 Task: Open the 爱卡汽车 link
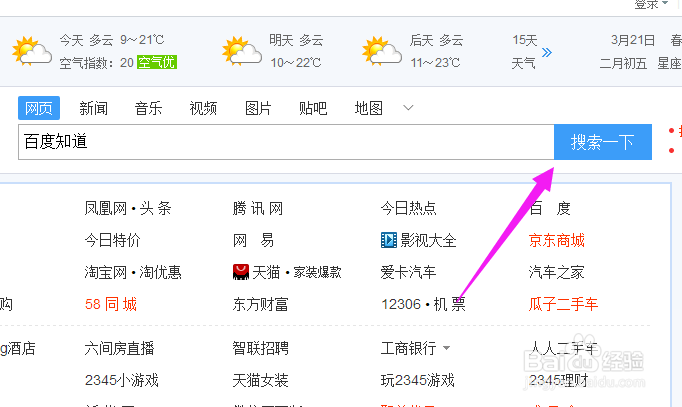(408, 272)
